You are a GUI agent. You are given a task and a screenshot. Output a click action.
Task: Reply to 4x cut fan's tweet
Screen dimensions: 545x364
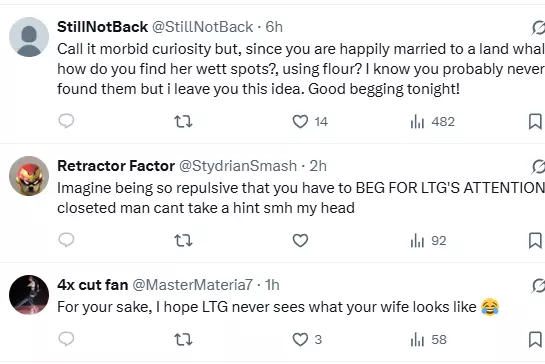pyautogui.click(x=66, y=339)
